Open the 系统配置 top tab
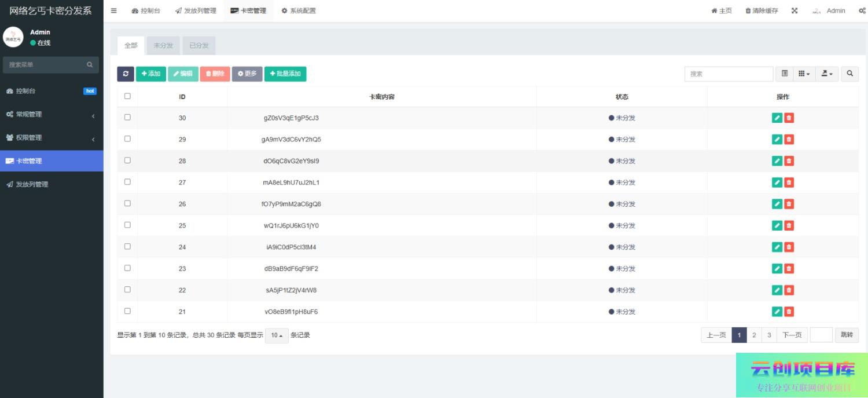This screenshot has height=398, width=868. coord(299,11)
